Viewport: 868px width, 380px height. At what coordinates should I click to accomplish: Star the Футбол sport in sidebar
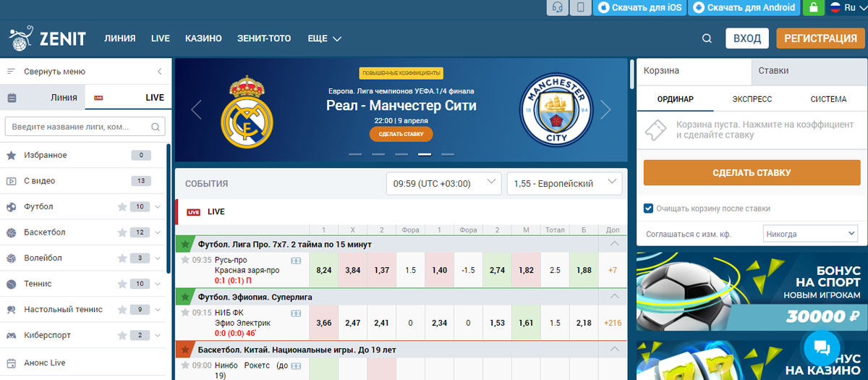122,207
